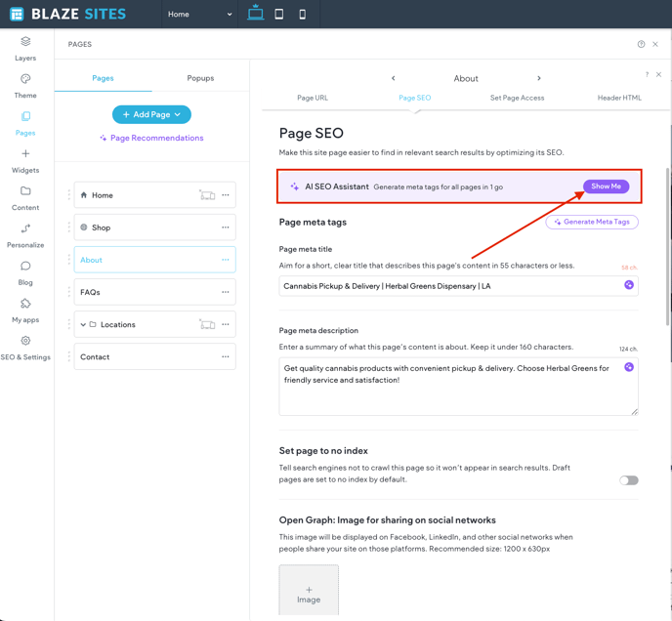Switch to mobile device preview
This screenshot has width=672, height=621.
tap(303, 15)
